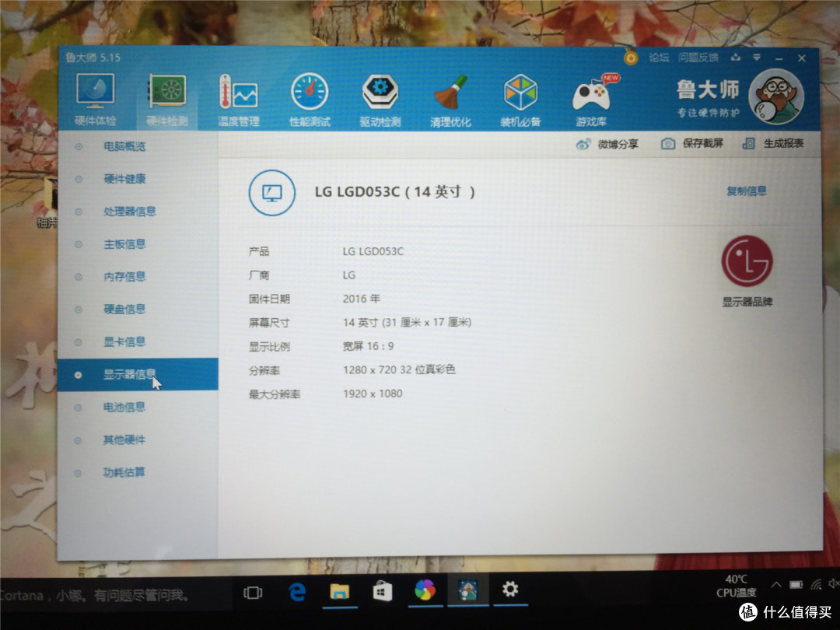Click the 显示器品牌 label

(x=747, y=302)
